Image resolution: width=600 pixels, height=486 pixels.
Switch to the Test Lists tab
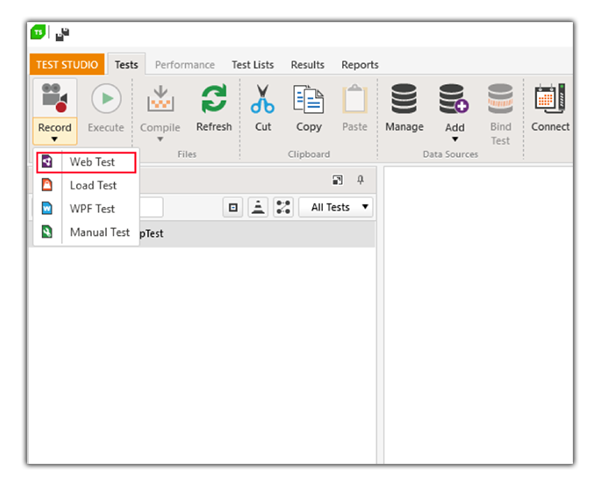click(253, 65)
